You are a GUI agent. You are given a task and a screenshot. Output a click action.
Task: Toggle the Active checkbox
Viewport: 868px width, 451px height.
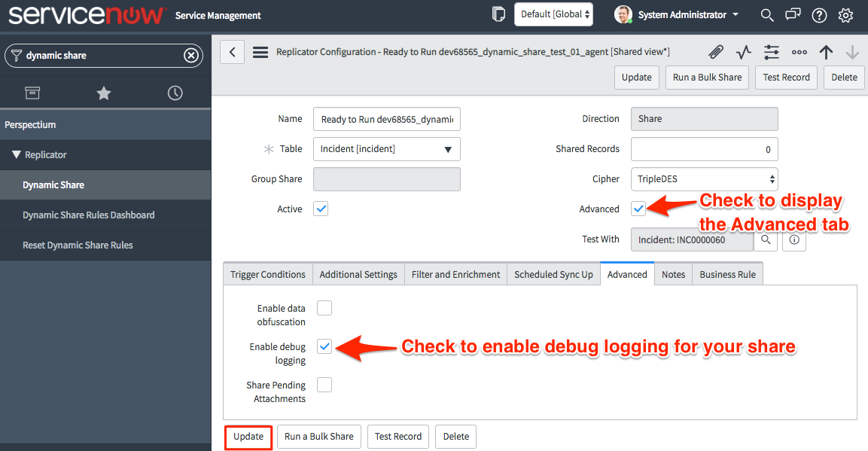click(x=321, y=209)
